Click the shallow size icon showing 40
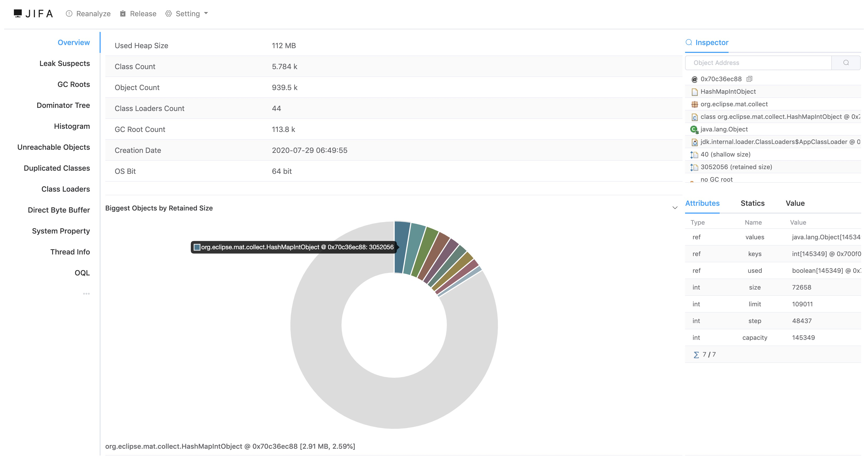 click(x=694, y=154)
